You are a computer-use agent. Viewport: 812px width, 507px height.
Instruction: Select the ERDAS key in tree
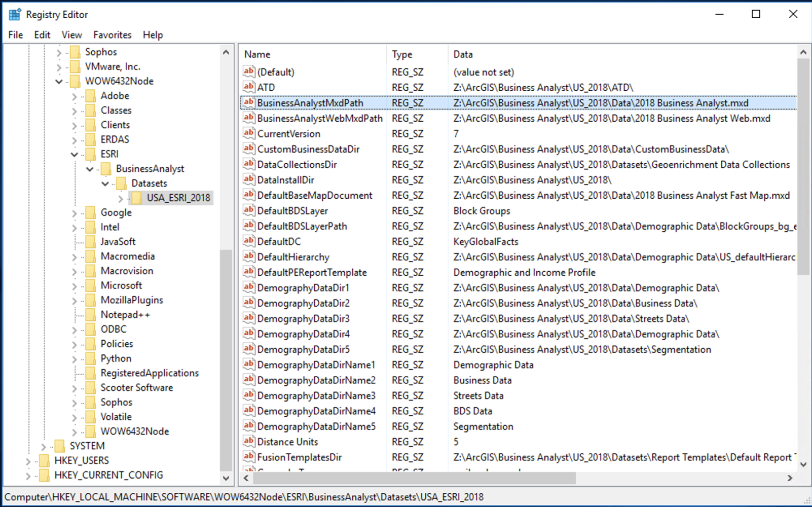pyautogui.click(x=115, y=139)
